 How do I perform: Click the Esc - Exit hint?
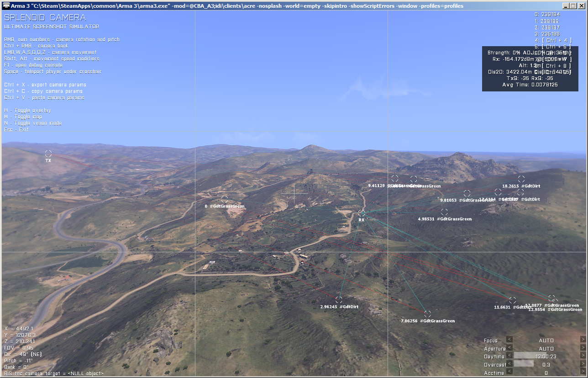[16, 129]
